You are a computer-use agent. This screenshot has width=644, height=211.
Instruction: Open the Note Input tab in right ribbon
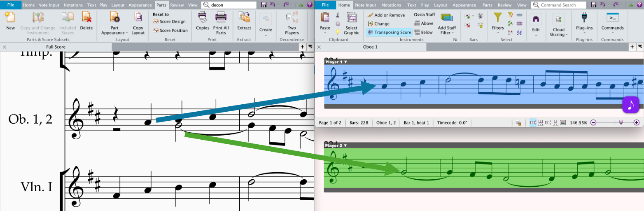tap(365, 5)
